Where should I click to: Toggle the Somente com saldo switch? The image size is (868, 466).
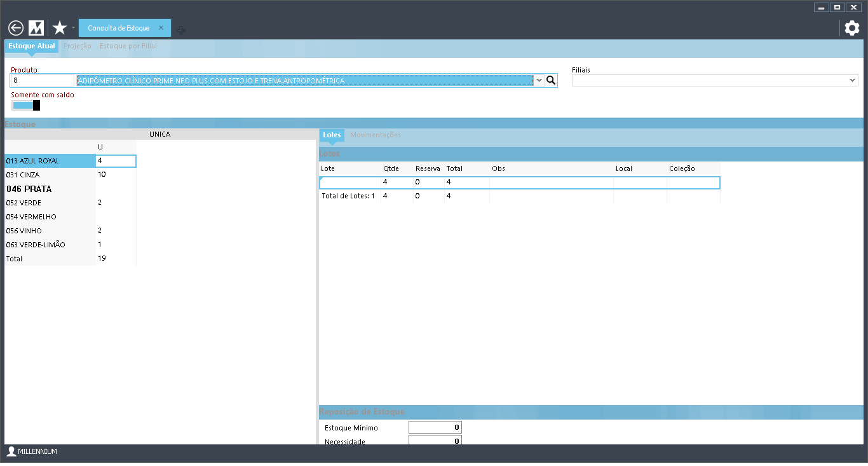(x=26, y=105)
